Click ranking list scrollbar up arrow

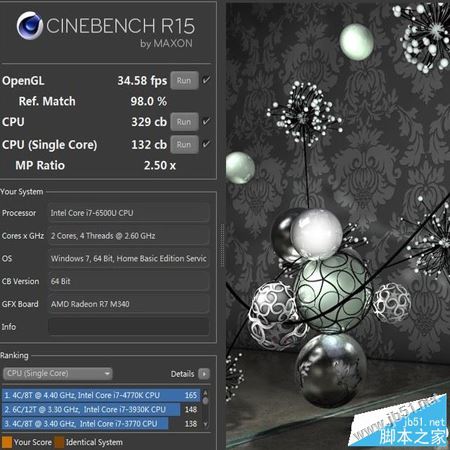(205, 393)
